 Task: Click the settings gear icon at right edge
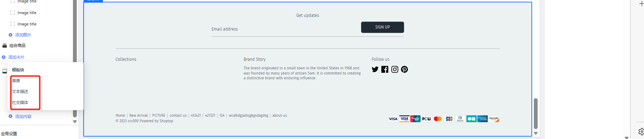click(x=641, y=132)
